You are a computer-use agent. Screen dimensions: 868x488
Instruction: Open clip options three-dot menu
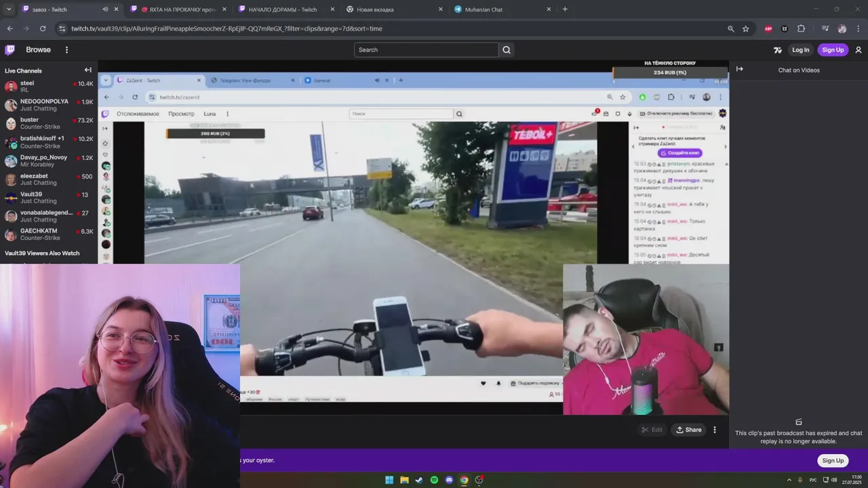(715, 430)
